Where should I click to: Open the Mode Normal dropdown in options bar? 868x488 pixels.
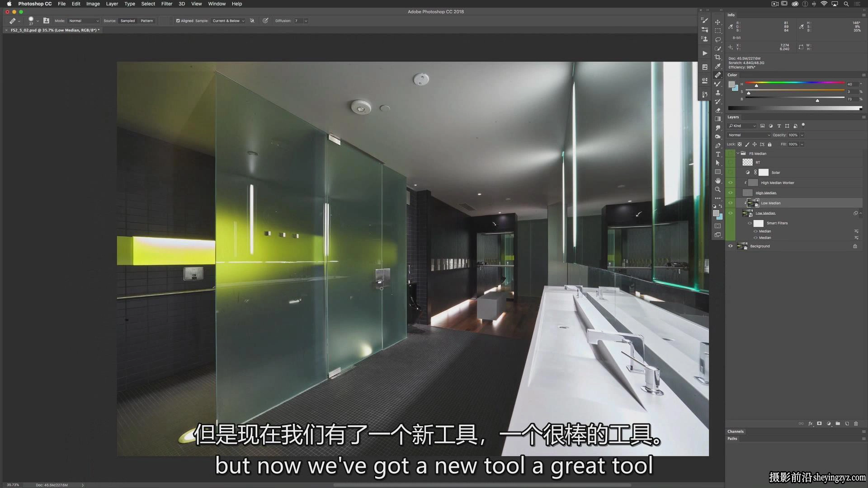pos(84,21)
